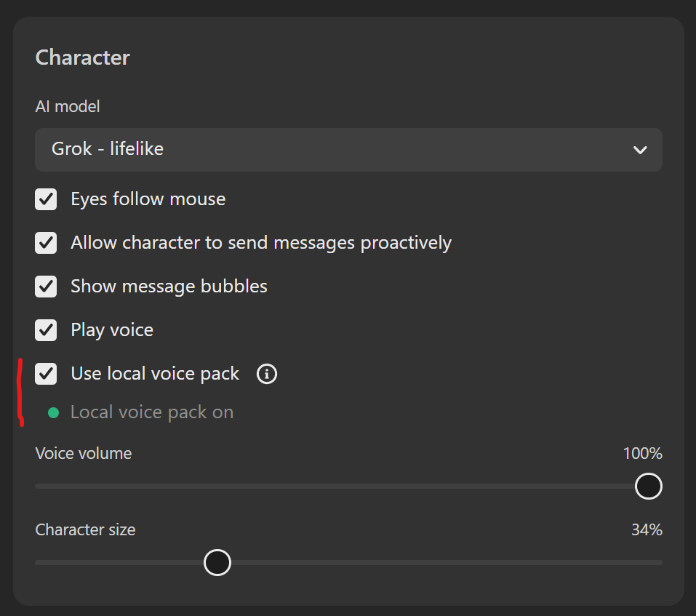Screen dimensions: 696x616
Task: Disable the Eyes follow mouse checkbox
Action: coord(47,199)
